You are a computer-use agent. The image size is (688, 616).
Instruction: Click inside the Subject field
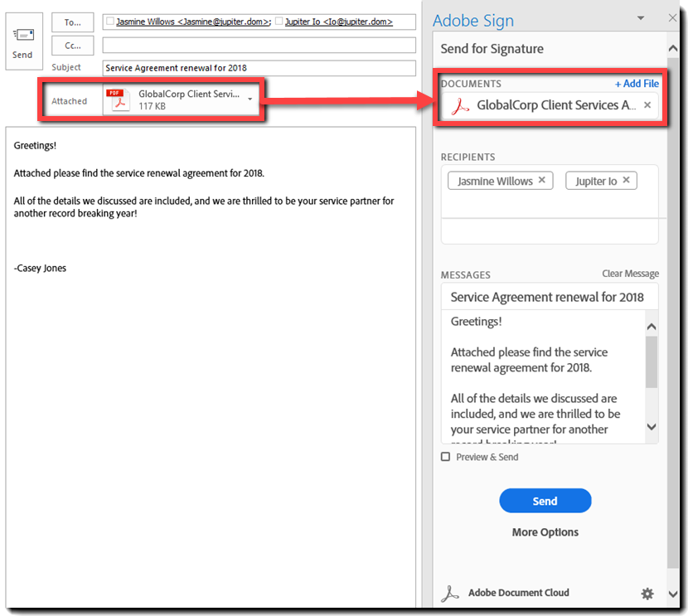click(257, 68)
